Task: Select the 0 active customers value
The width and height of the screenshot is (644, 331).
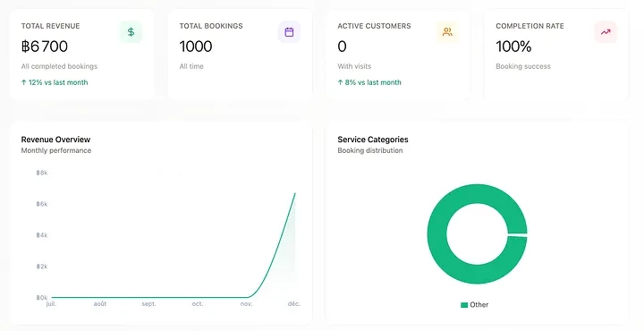Action: 342,47
